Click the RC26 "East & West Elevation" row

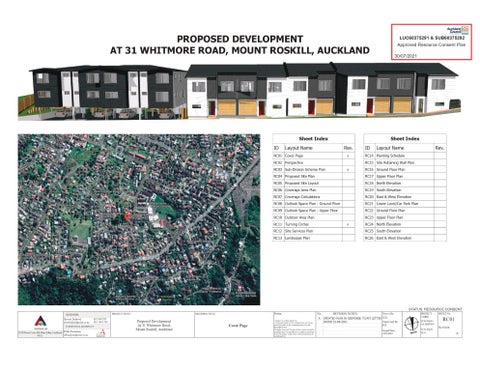pyautogui.click(x=405, y=238)
